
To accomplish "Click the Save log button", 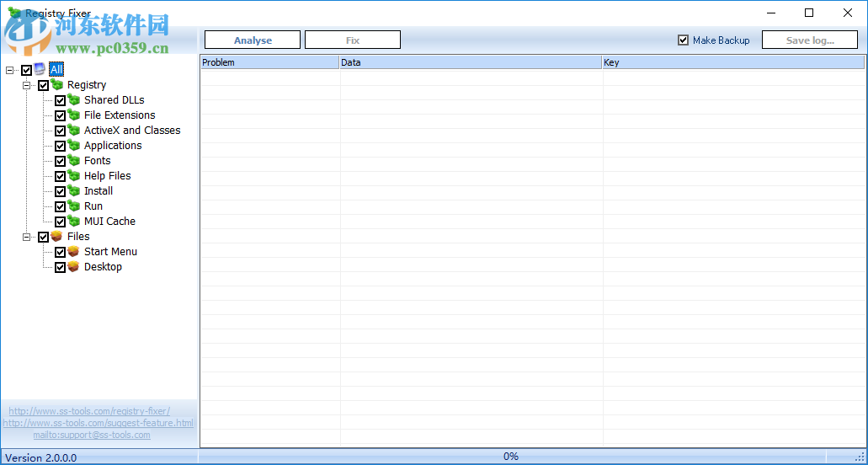I will pos(810,40).
